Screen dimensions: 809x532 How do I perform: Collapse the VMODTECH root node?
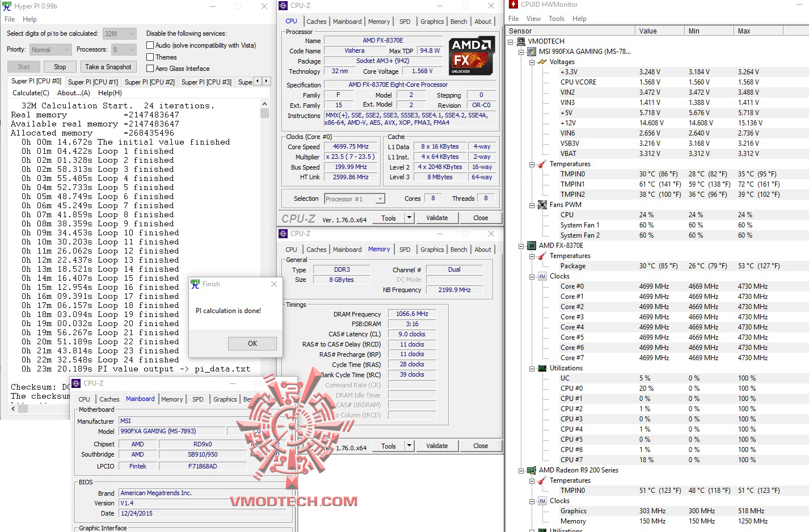pos(511,41)
